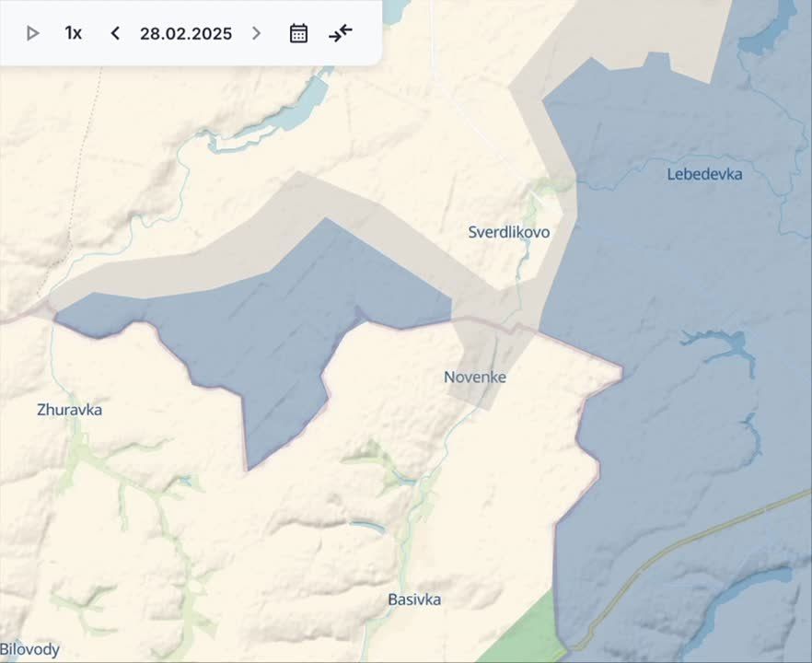Select the Lebedevka map label
Viewport: 812px width, 663px height.
pyautogui.click(x=704, y=173)
